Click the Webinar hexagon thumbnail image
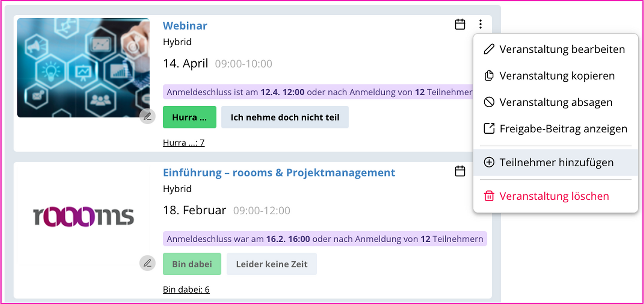Screen dimensions: 644x304 click(83, 68)
